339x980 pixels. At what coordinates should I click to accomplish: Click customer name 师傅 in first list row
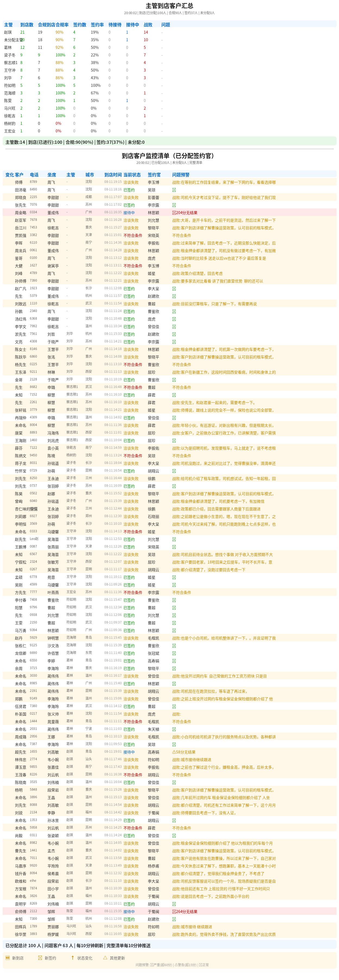19,182
